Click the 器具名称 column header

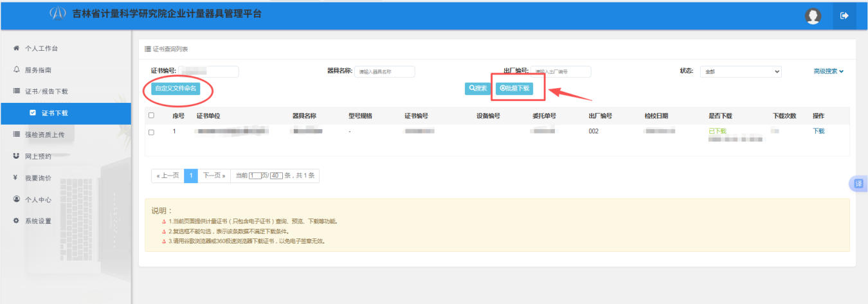click(x=304, y=116)
